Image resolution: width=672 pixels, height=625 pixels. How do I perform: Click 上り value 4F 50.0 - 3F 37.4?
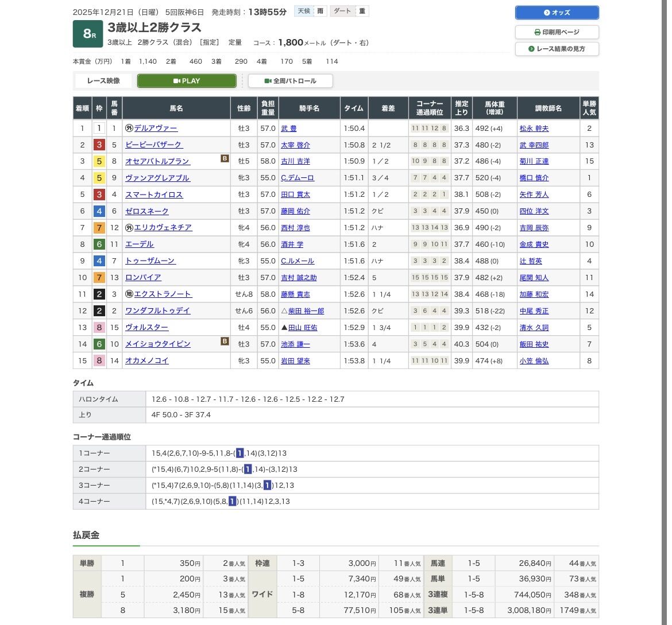[x=181, y=415]
